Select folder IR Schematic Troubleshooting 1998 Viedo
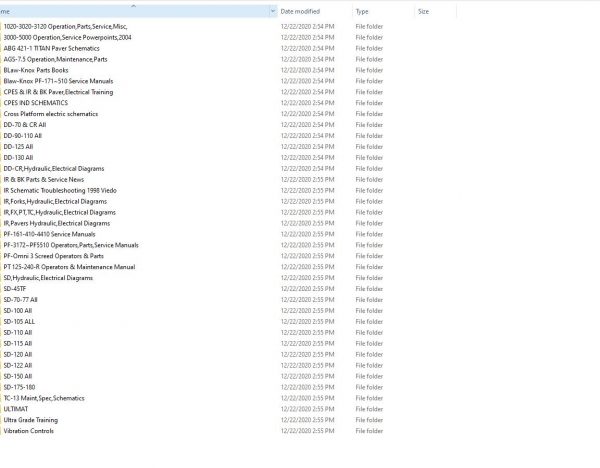This screenshot has width=600, height=468. click(60, 191)
